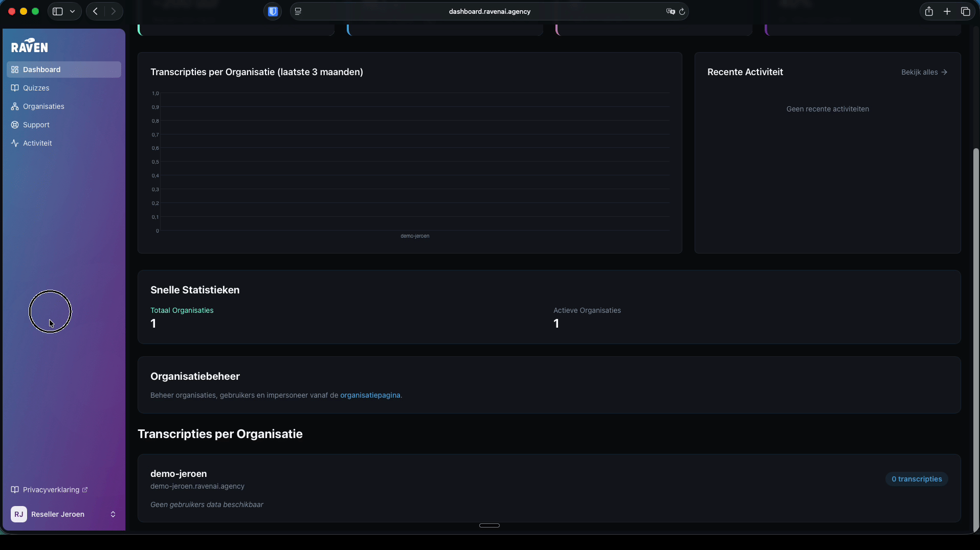Toggle the Safari sidebar button
Image resolution: width=980 pixels, height=550 pixels.
58,11
